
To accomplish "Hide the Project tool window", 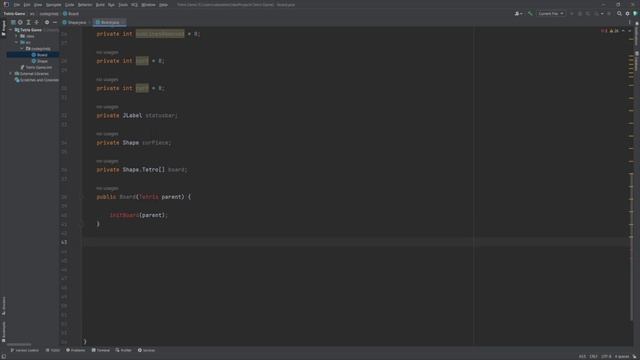I will pyautogui.click(x=55, y=22).
